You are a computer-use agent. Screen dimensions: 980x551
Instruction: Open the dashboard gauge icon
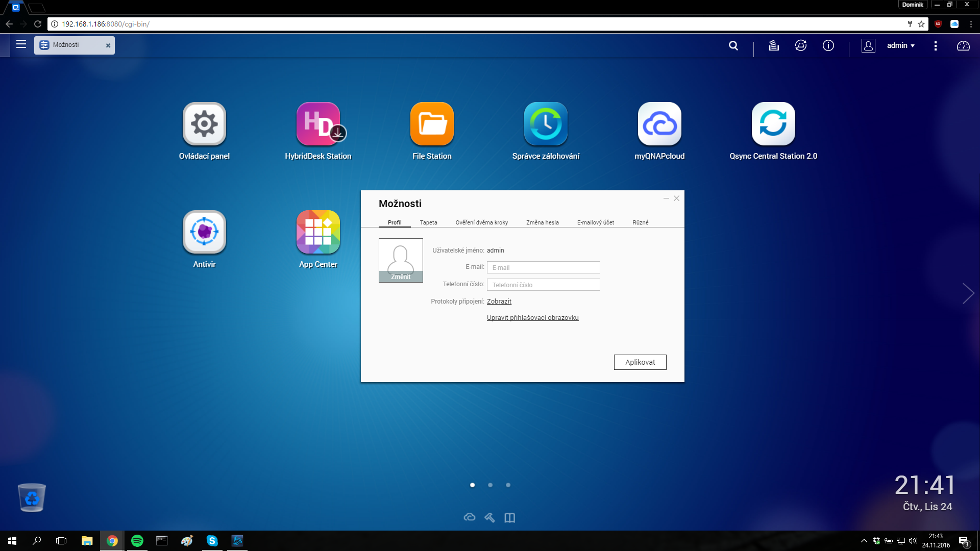tap(963, 46)
